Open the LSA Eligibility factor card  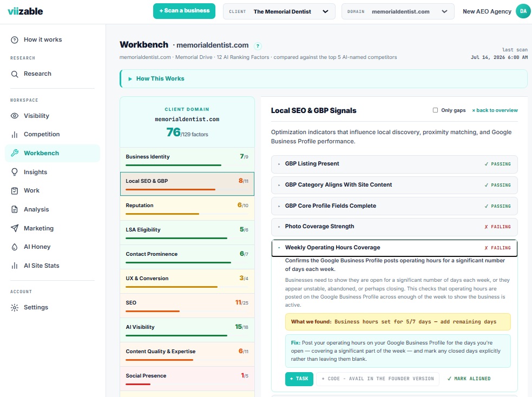[187, 233]
